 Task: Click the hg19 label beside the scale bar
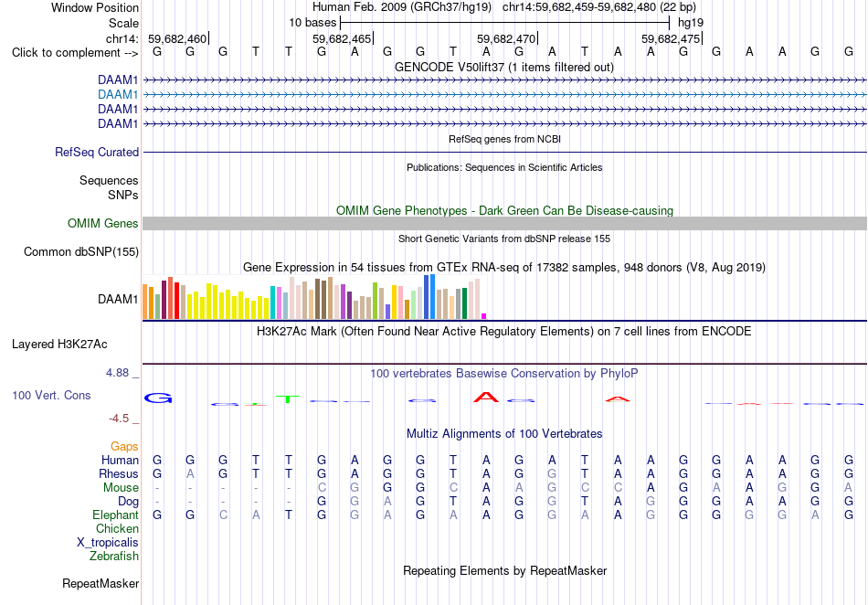pos(691,23)
